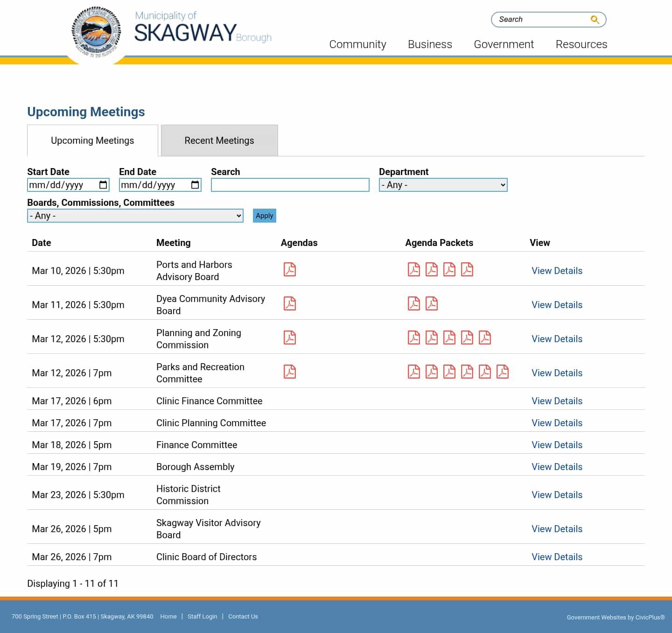The width and height of the screenshot is (672, 633).
Task: Click Contact Us in the footer
Action: click(x=243, y=616)
